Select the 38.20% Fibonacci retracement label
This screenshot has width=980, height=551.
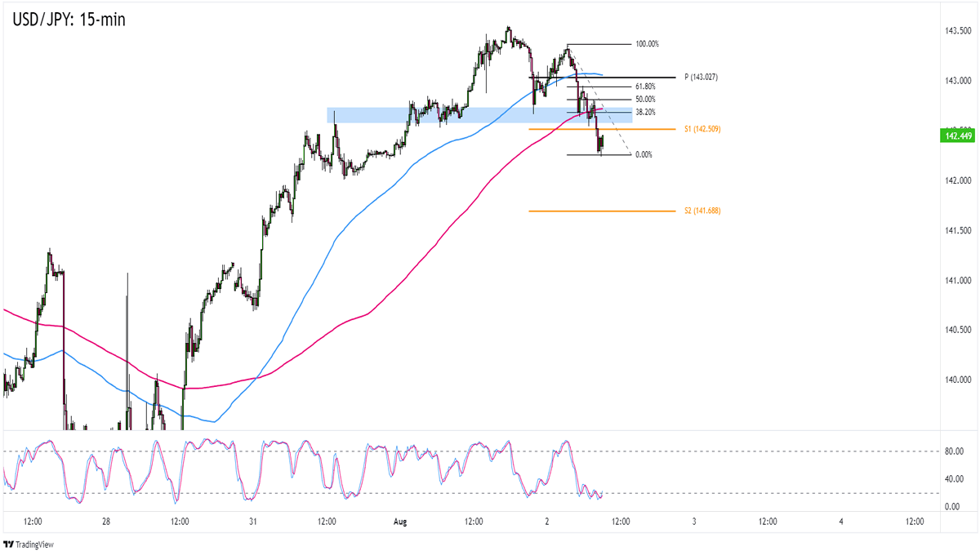click(x=644, y=112)
